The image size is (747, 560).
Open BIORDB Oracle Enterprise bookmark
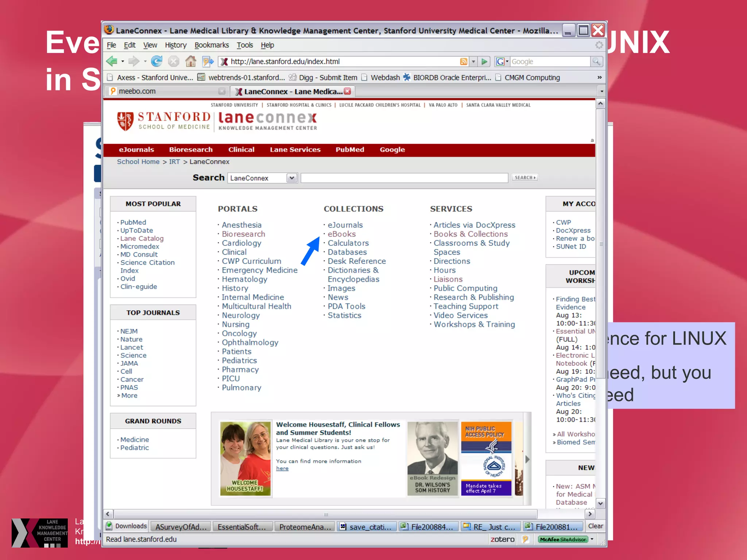tap(447, 78)
